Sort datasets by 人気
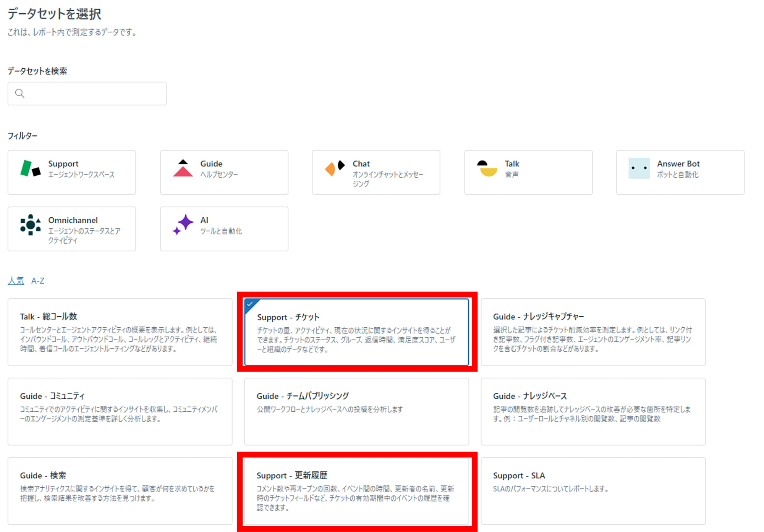The width and height of the screenshot is (764, 532). (16, 281)
